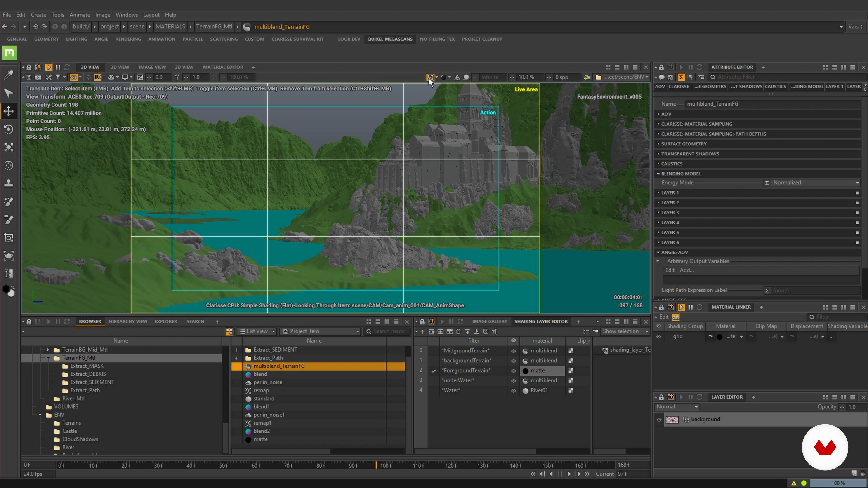Hide the background layer in Layer Editor
The width and height of the screenshot is (868, 488).
(x=659, y=420)
